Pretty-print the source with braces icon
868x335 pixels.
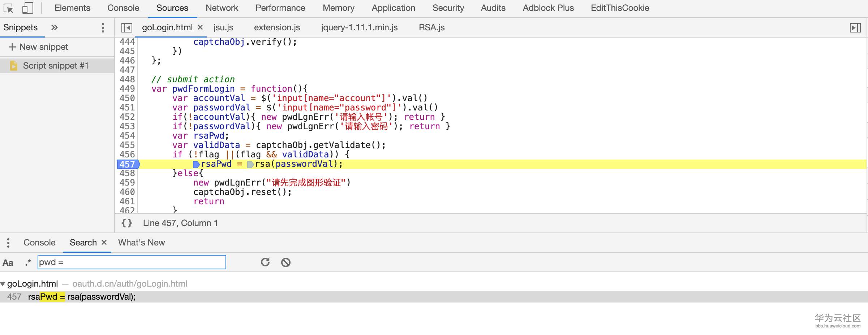click(127, 223)
